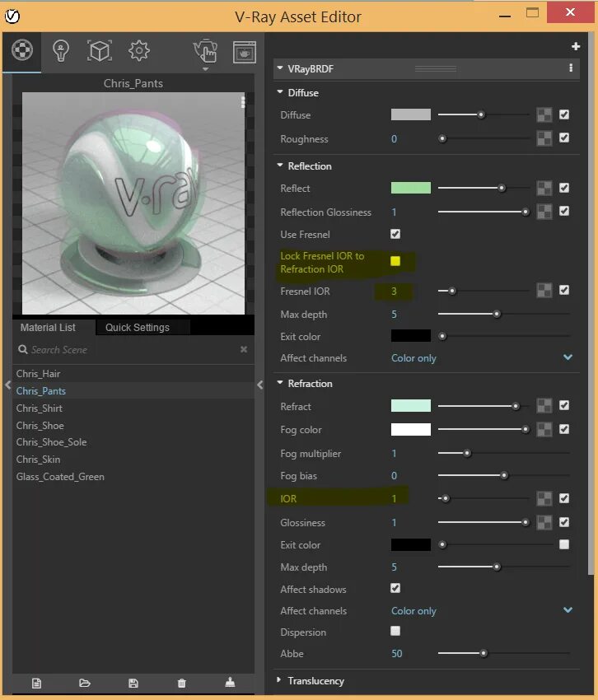The width and height of the screenshot is (598, 700).
Task: Switch to the Quick Settings tab
Action: (x=138, y=327)
